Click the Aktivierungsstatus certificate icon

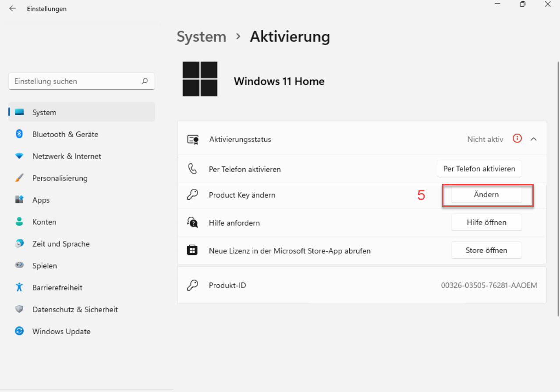coord(193,139)
